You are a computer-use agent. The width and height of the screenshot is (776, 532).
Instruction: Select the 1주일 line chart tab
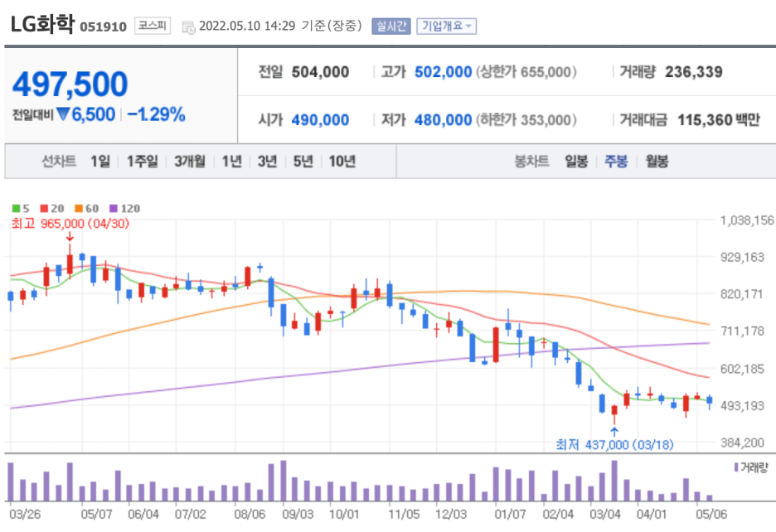142,161
